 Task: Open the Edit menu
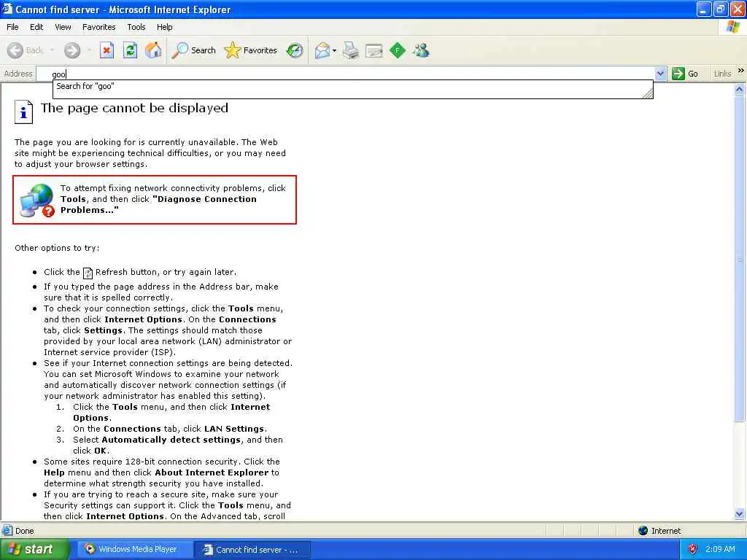[x=36, y=27]
